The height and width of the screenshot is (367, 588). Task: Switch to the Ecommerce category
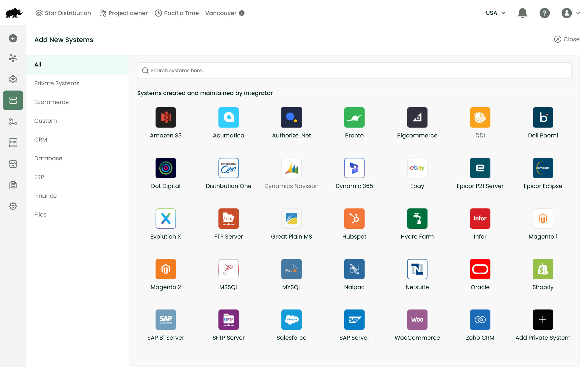click(x=51, y=102)
